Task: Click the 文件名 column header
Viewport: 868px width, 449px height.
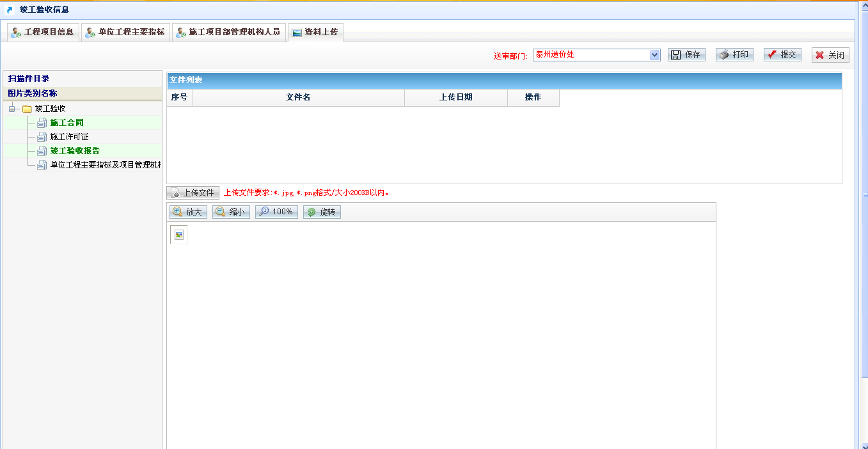Action: point(298,97)
